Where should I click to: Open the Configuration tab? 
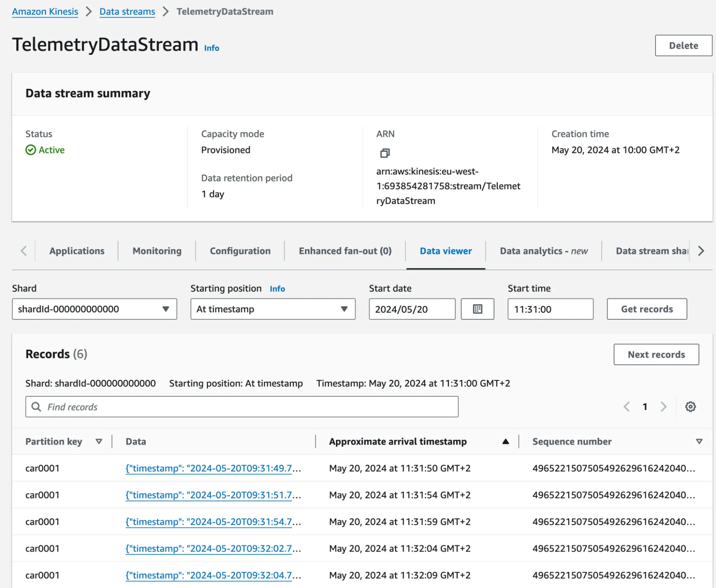(x=240, y=251)
